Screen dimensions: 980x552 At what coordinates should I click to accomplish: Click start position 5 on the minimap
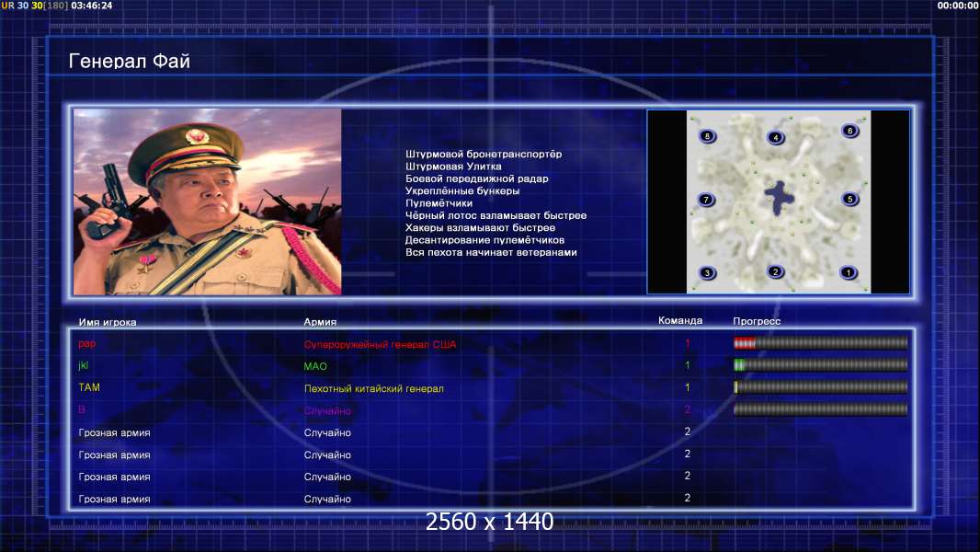[x=849, y=199]
